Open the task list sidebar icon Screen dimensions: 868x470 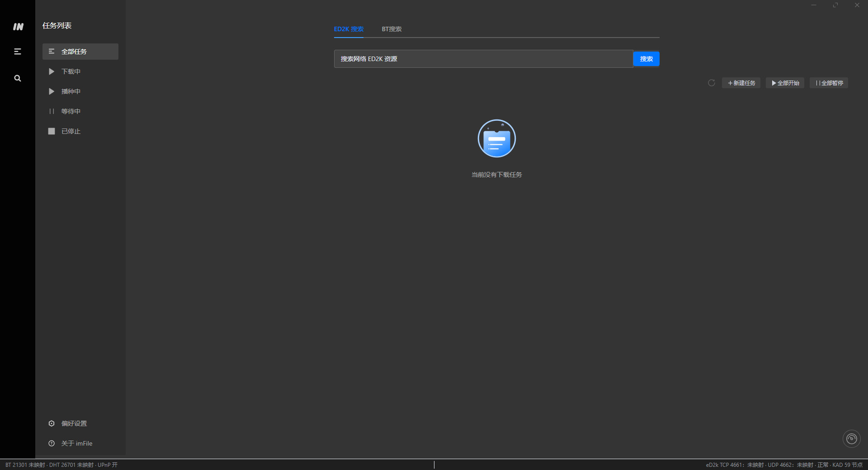coord(18,52)
